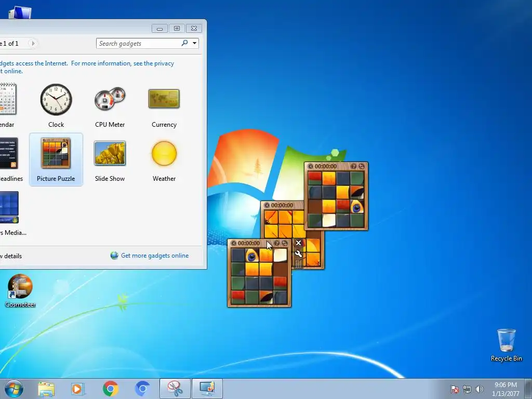The width and height of the screenshot is (532, 399).
Task: Open options via the wrench icon
Action: (298, 254)
